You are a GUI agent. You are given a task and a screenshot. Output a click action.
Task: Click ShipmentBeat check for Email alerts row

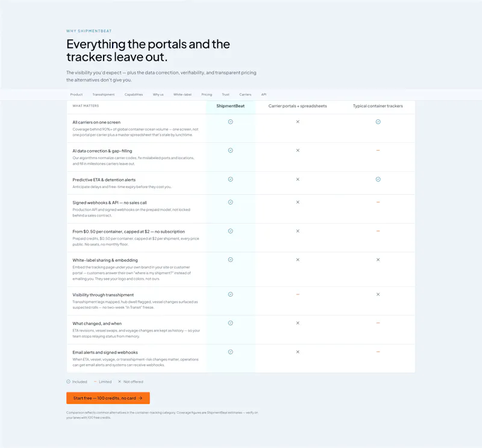(231, 352)
